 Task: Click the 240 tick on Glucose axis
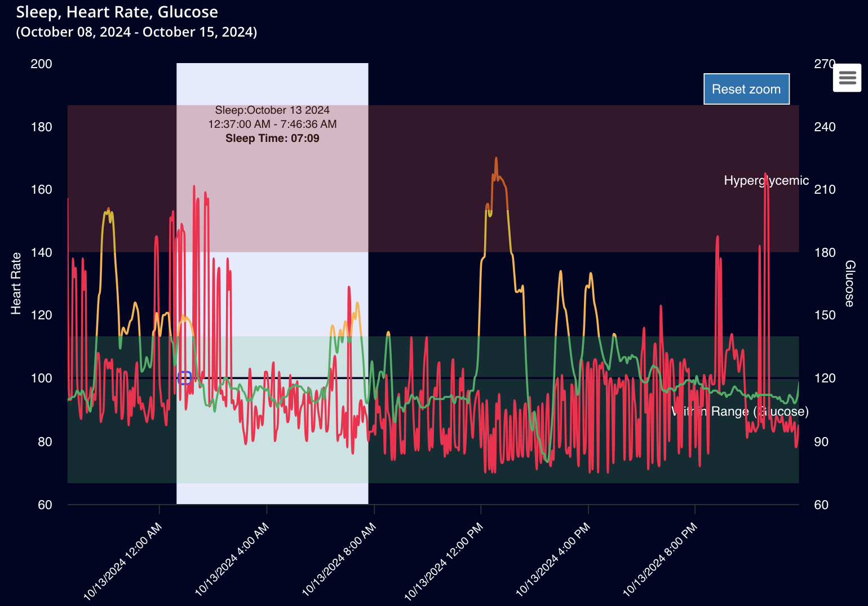[x=825, y=127]
